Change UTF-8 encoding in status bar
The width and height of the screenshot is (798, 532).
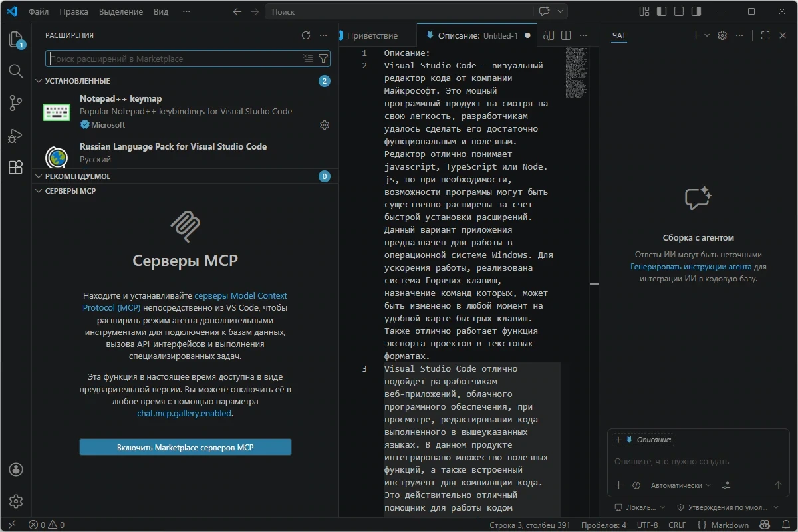647,525
